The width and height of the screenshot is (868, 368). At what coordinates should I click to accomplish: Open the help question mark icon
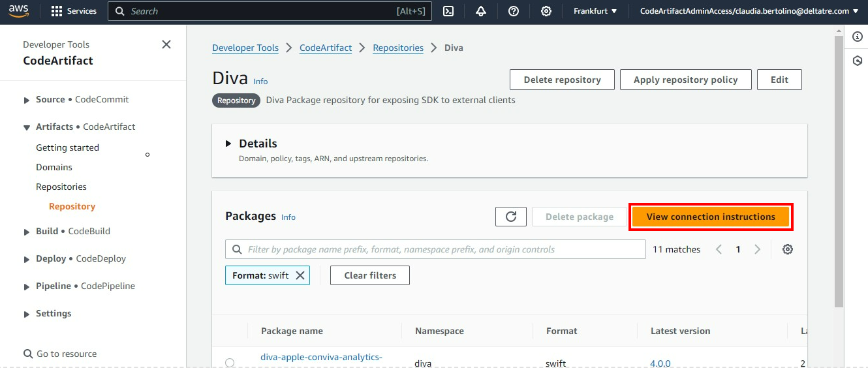coord(514,11)
